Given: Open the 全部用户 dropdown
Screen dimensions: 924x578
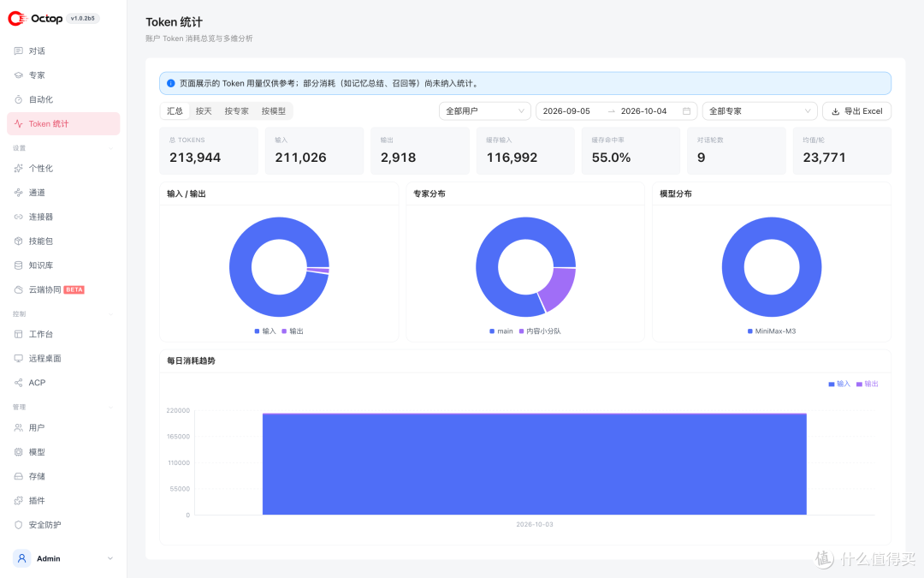Looking at the screenshot, I should (484, 110).
